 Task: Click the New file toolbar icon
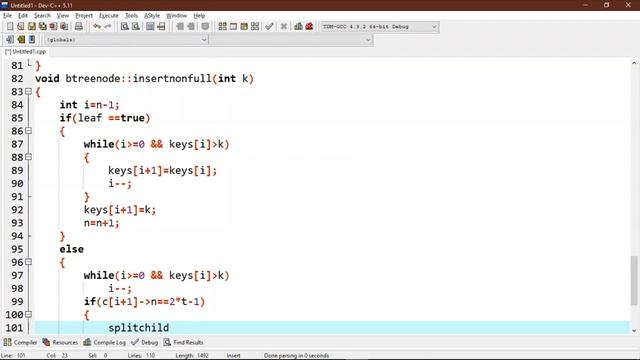(x=10, y=27)
